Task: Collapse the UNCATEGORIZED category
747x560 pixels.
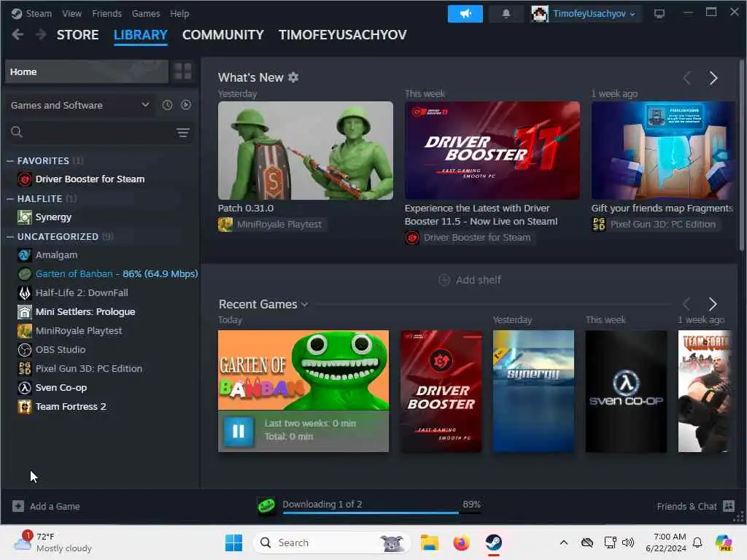Action: pos(9,237)
